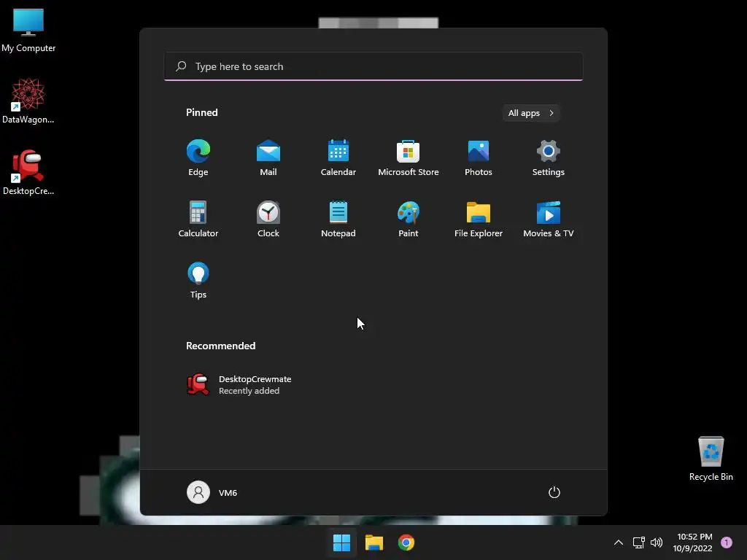Launch the Photos app
Viewport: 747px width, 560px height.
click(479, 158)
